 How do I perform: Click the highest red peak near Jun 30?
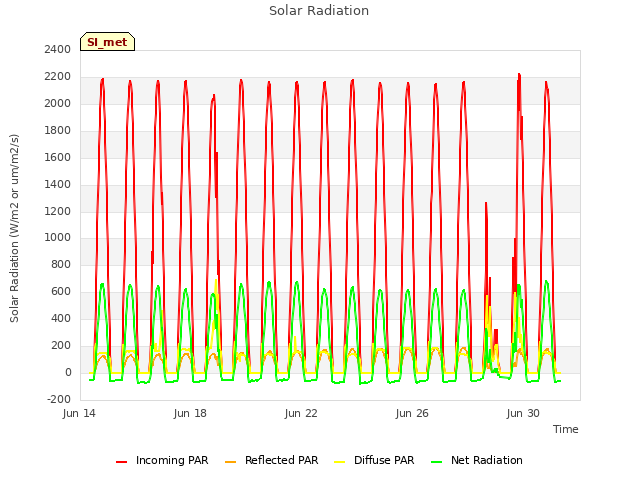pos(519,75)
